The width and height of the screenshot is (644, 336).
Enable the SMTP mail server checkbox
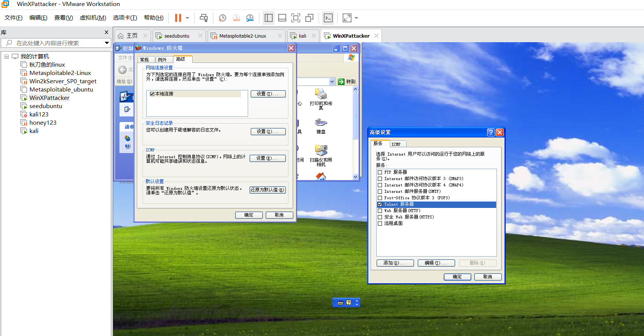(x=380, y=191)
